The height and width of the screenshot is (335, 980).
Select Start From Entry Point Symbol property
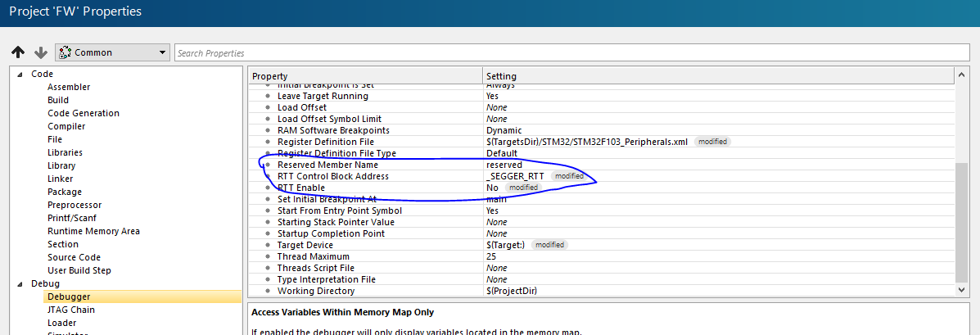pyautogui.click(x=340, y=211)
